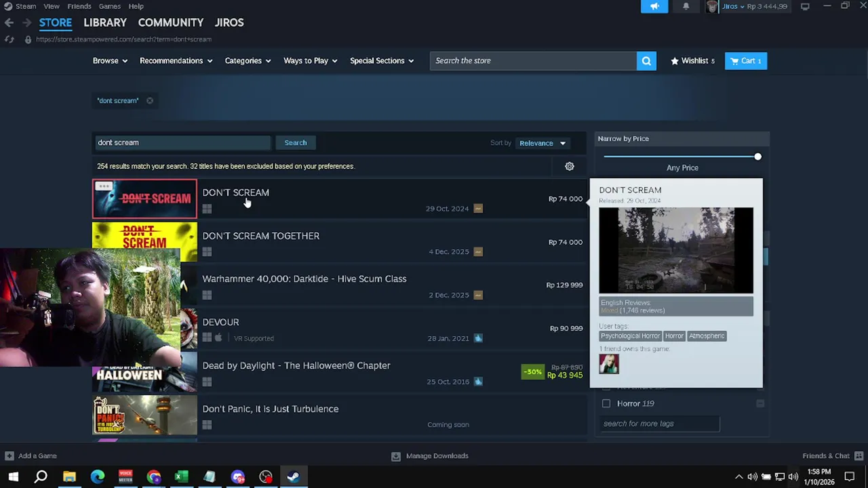Viewport: 868px width, 488px height.
Task: Open the View menu
Action: (x=51, y=6)
